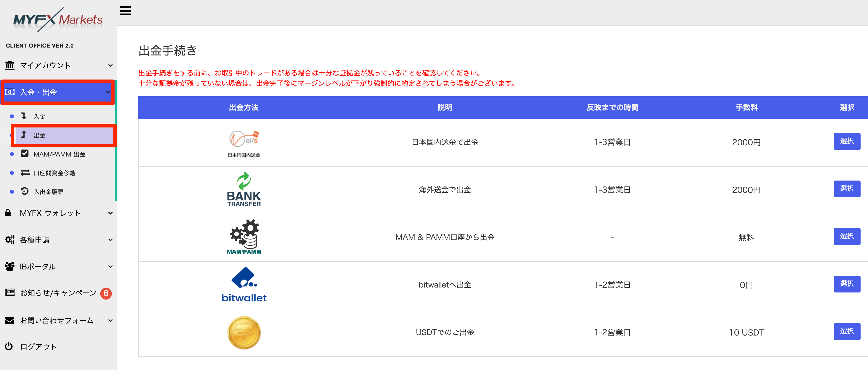Screen dimensions: 868x370
Task: Open the 入金・出金 menu section
Action: [58, 92]
